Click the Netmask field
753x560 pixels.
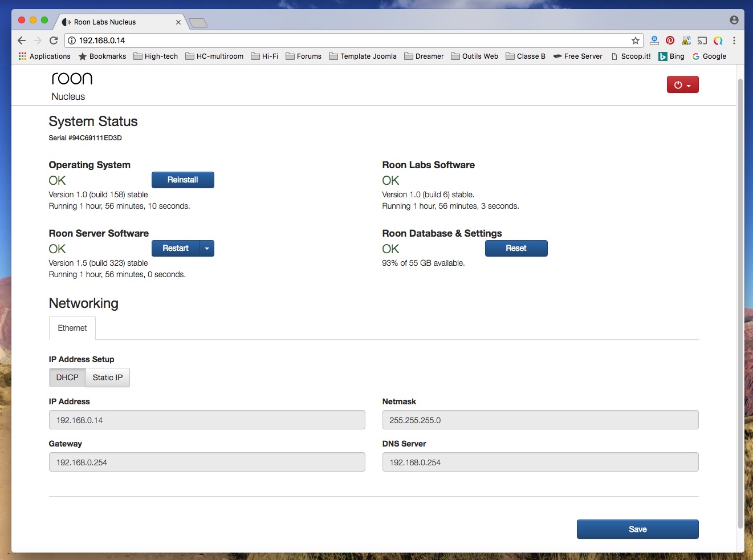pyautogui.click(x=540, y=420)
